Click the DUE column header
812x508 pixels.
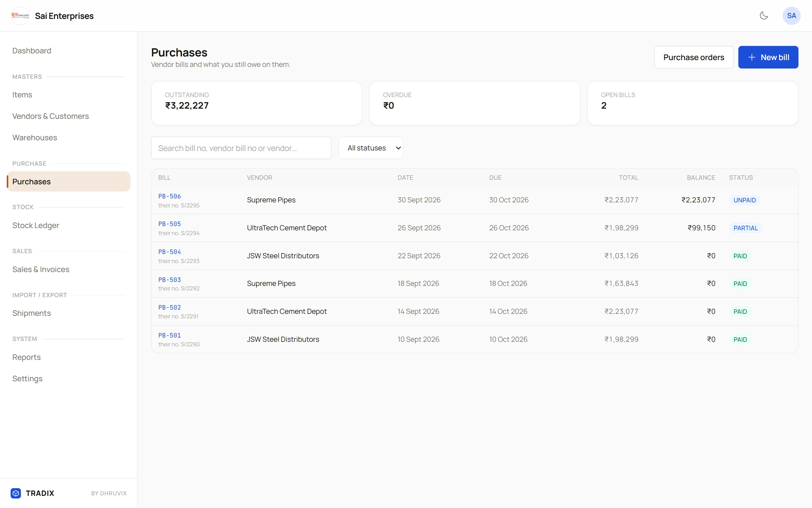tap(495, 178)
